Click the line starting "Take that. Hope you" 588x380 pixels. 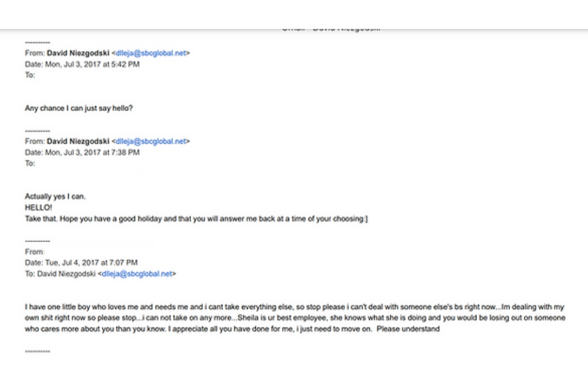click(196, 219)
